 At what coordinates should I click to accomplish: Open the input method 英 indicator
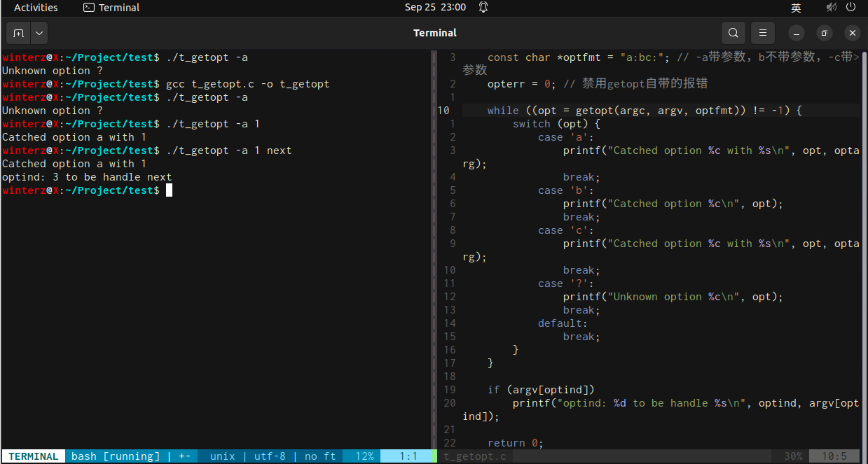tap(796, 8)
